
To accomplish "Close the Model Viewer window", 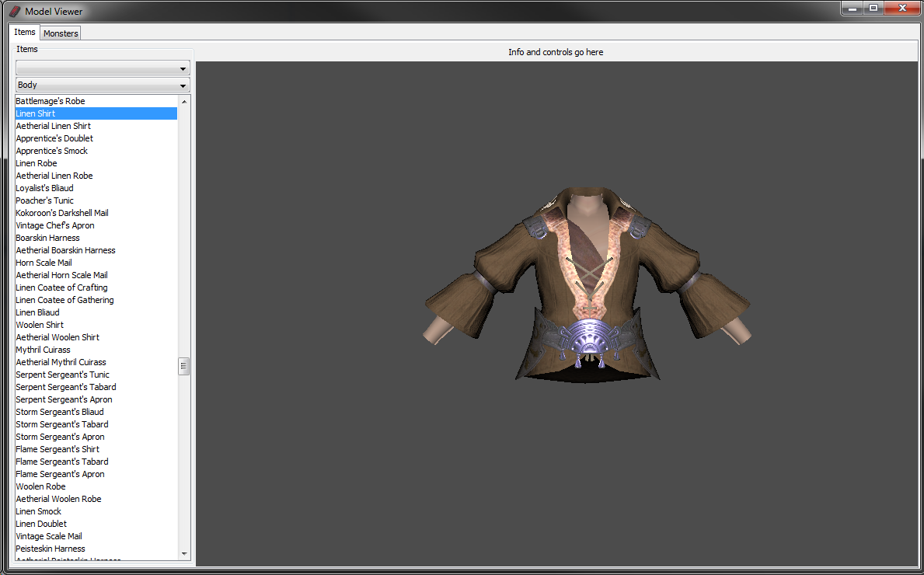I will pos(902,9).
